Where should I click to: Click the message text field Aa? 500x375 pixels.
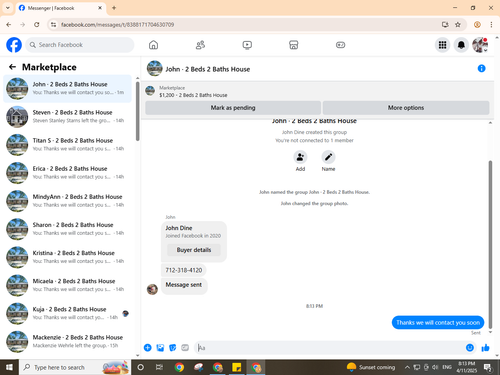[328, 348]
